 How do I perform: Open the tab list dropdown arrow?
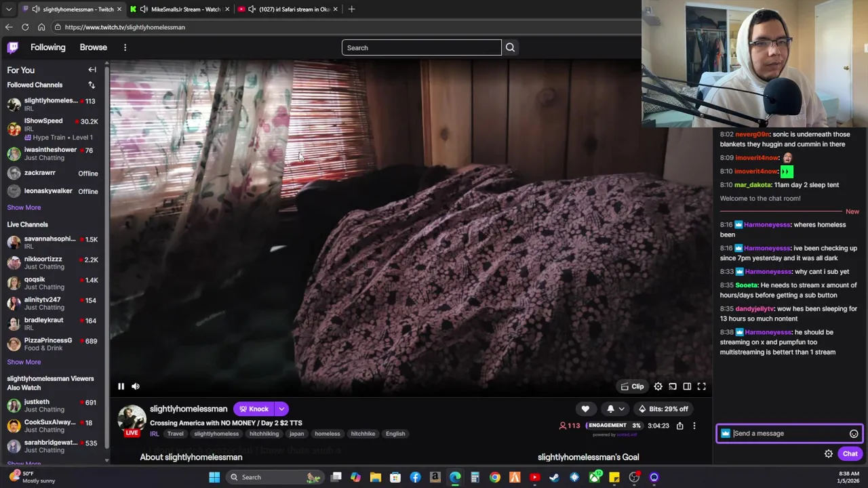pos(9,9)
